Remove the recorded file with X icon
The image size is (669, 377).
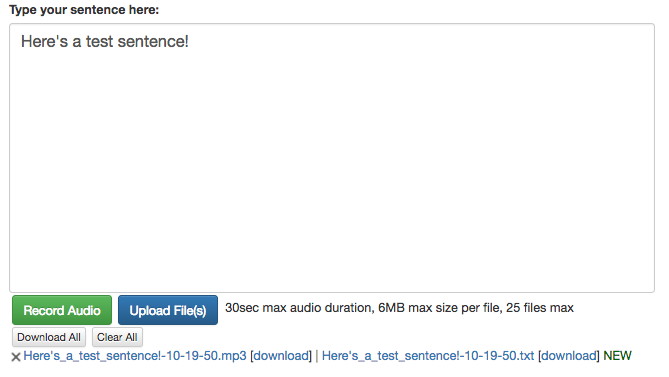click(16, 357)
